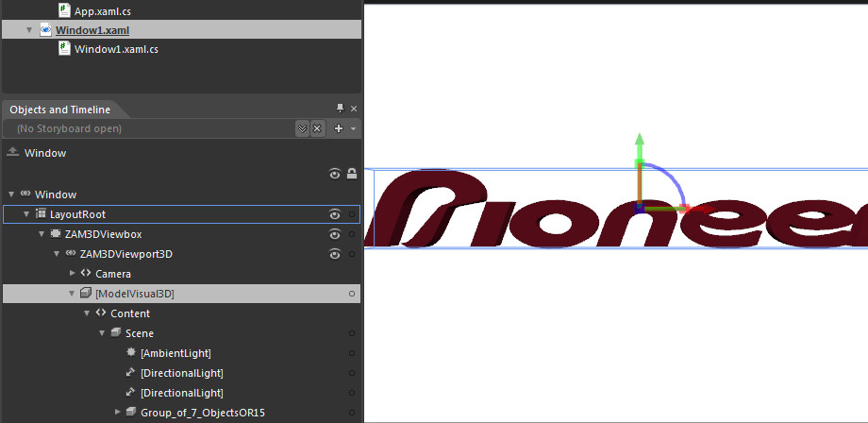Collapse the Content node

87,313
